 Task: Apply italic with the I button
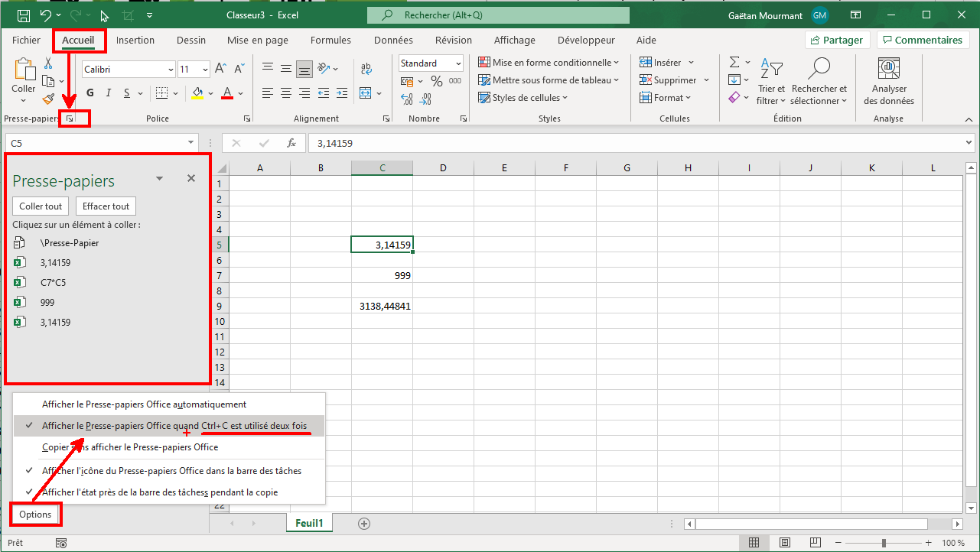[x=108, y=93]
